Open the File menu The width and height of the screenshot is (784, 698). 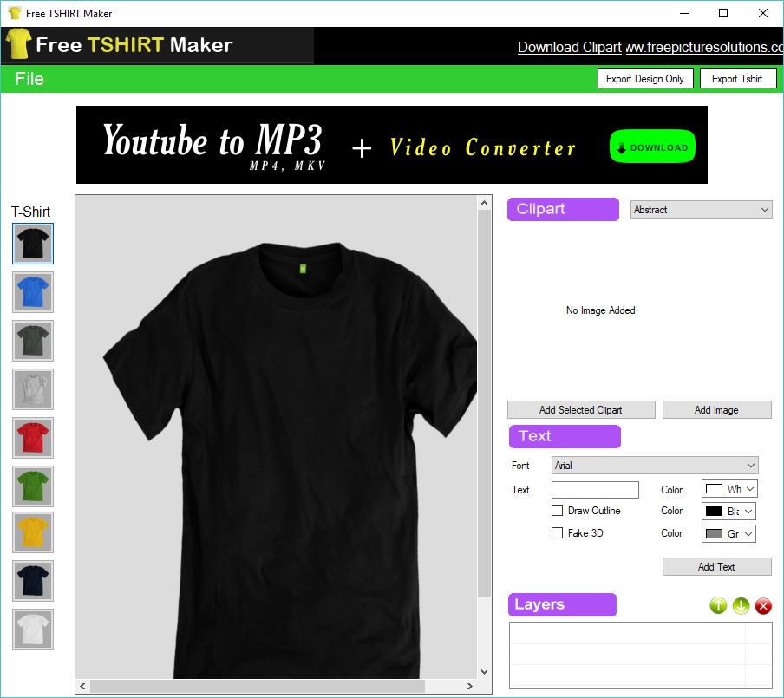(28, 78)
